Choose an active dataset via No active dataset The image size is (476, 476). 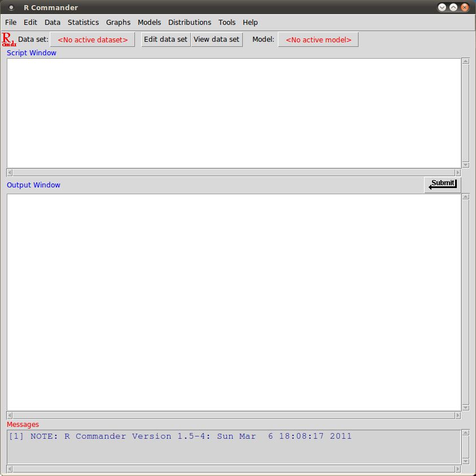coord(92,40)
